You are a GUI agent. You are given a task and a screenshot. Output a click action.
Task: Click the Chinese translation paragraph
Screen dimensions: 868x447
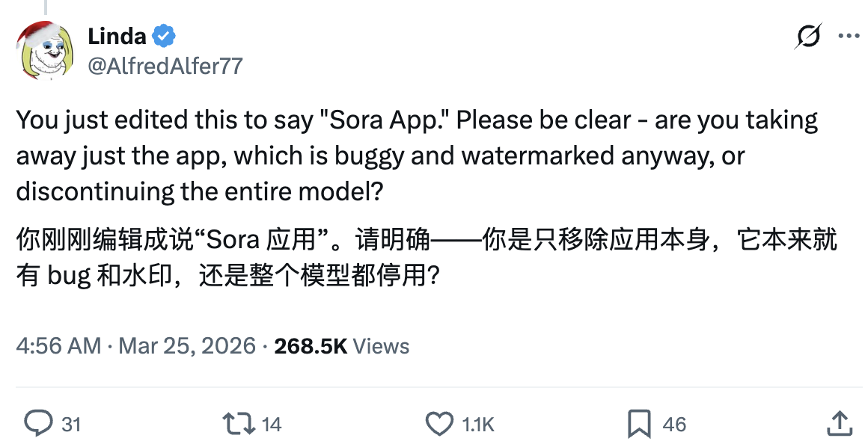click(x=425, y=258)
